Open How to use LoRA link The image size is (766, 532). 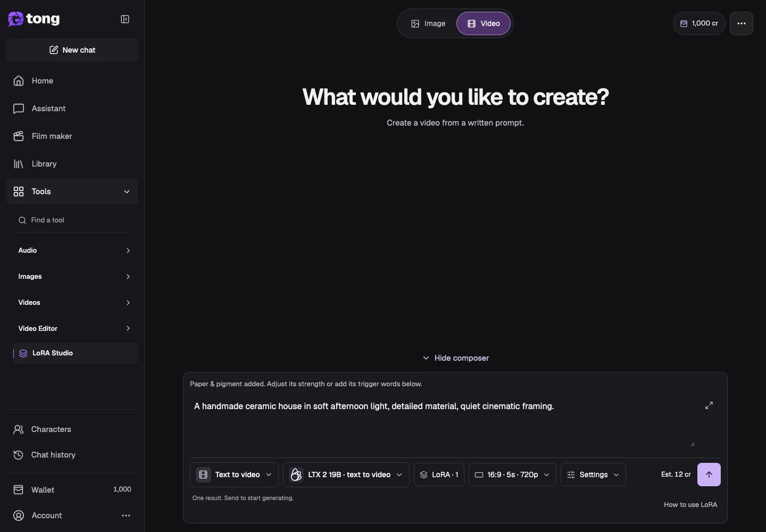[x=690, y=505]
